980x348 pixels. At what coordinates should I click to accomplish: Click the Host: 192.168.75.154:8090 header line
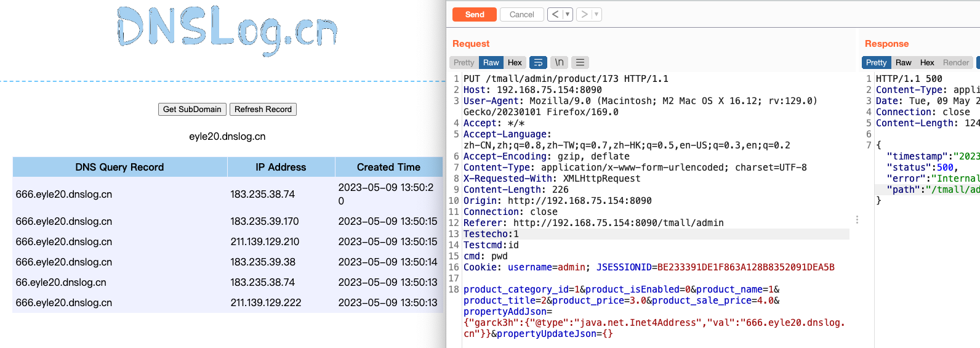click(532, 89)
